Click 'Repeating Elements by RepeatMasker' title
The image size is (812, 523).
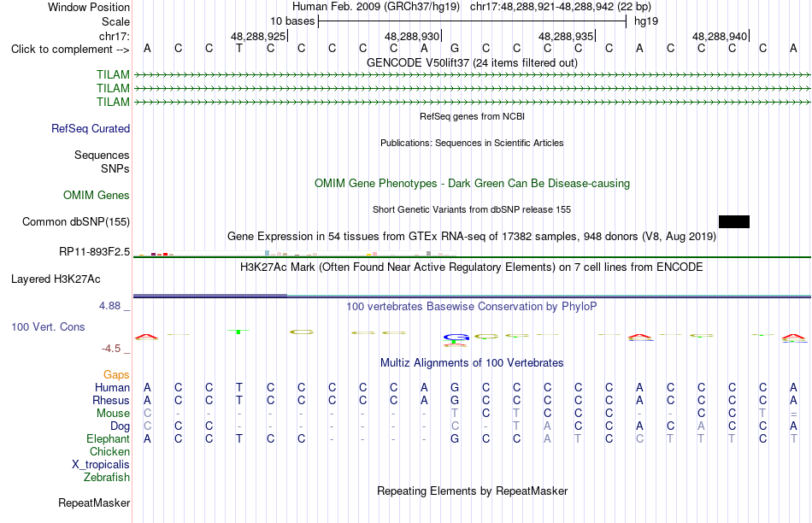coord(473,491)
